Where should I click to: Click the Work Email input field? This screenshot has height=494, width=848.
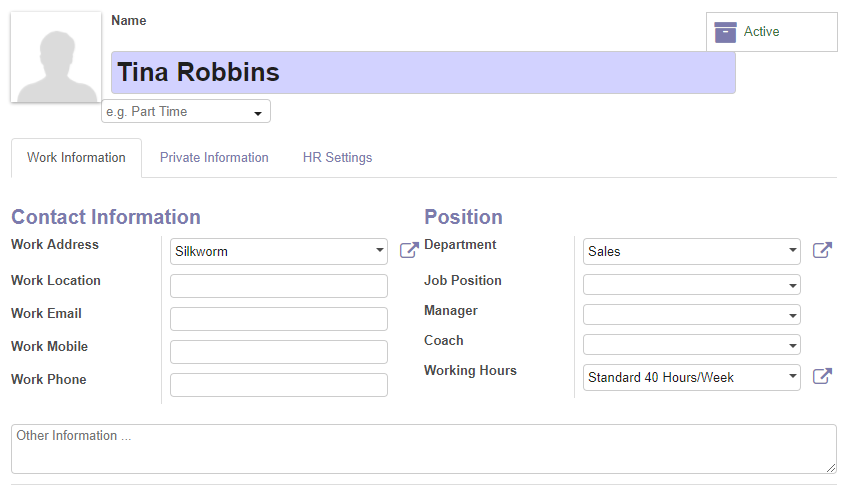coord(279,319)
